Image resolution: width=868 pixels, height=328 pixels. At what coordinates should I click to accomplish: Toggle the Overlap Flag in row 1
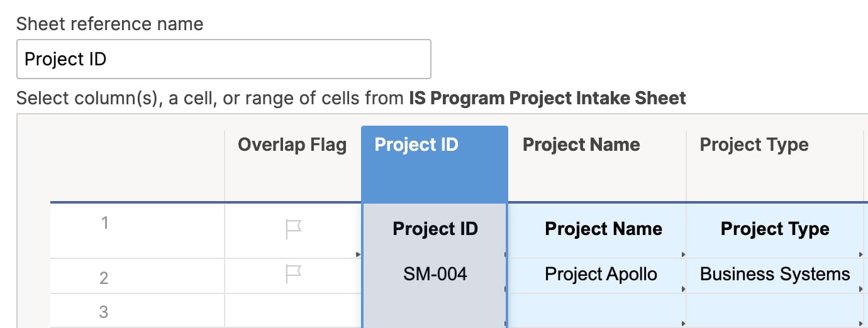293,230
